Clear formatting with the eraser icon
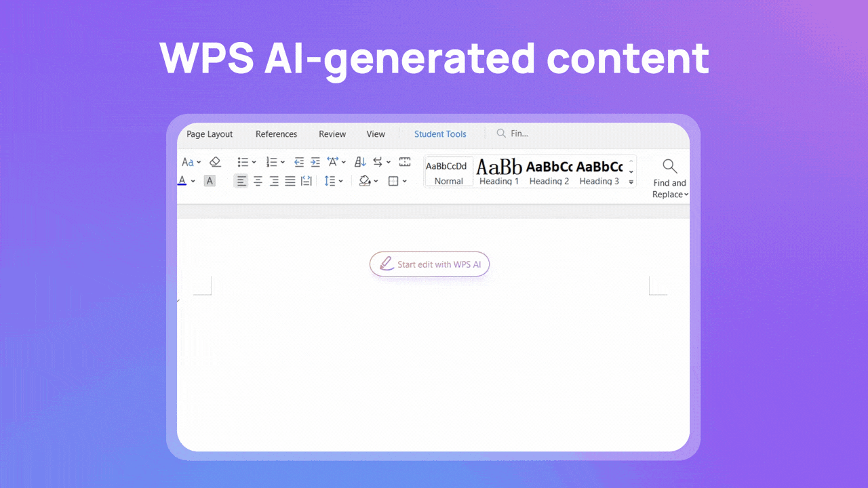 [x=215, y=162]
